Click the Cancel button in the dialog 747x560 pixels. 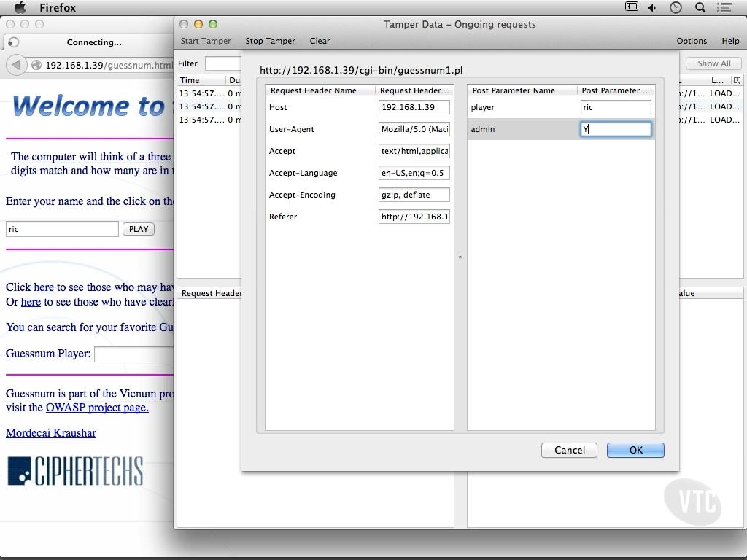pyautogui.click(x=569, y=450)
